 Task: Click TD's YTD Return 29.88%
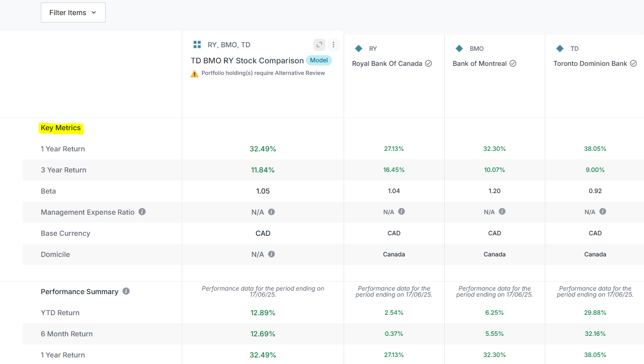click(595, 313)
